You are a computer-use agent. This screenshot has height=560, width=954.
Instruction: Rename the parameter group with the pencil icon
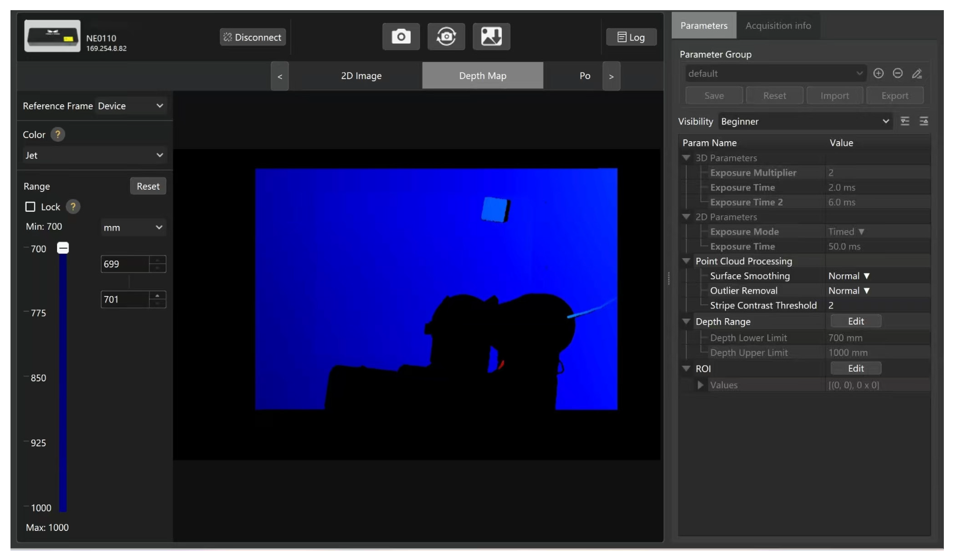(x=917, y=73)
